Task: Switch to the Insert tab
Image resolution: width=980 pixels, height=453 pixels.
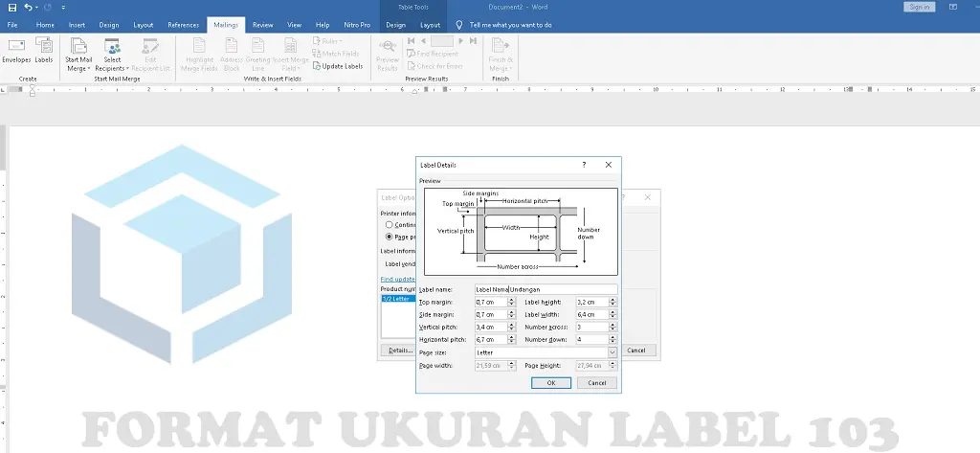Action: coord(77,25)
